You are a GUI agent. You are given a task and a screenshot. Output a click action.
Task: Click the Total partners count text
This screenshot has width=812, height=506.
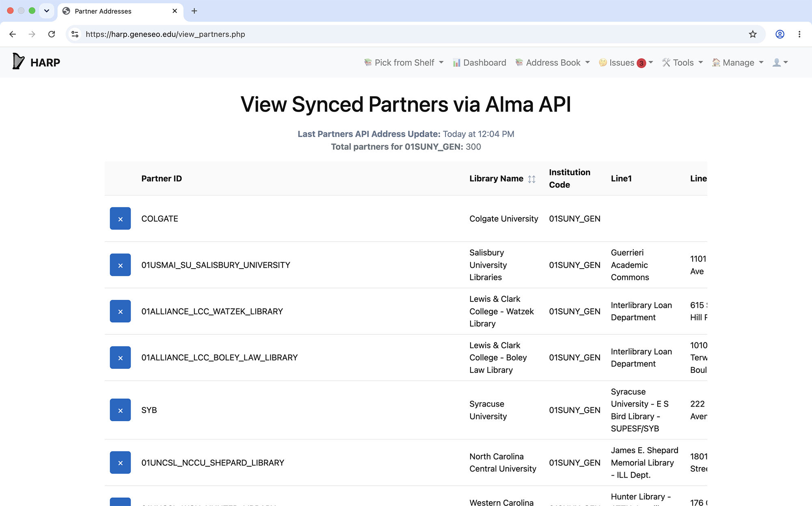(x=406, y=147)
